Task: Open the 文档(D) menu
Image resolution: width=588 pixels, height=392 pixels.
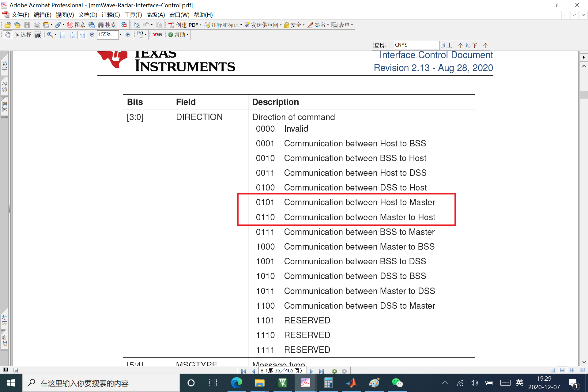Action: (x=88, y=15)
